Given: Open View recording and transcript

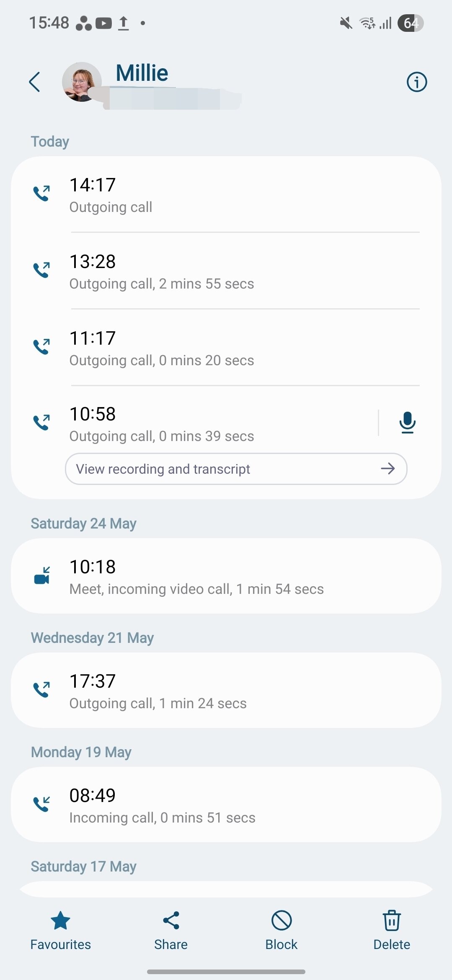Looking at the screenshot, I should coord(235,469).
